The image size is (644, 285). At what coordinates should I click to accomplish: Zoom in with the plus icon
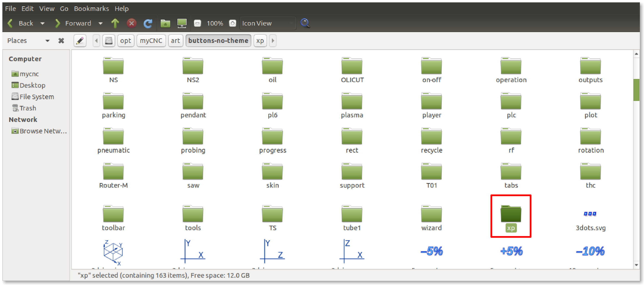(x=232, y=23)
